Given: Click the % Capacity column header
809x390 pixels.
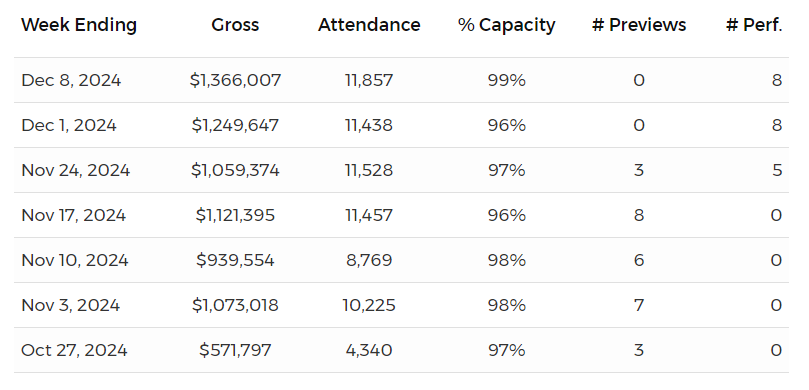Looking at the screenshot, I should pos(507,25).
